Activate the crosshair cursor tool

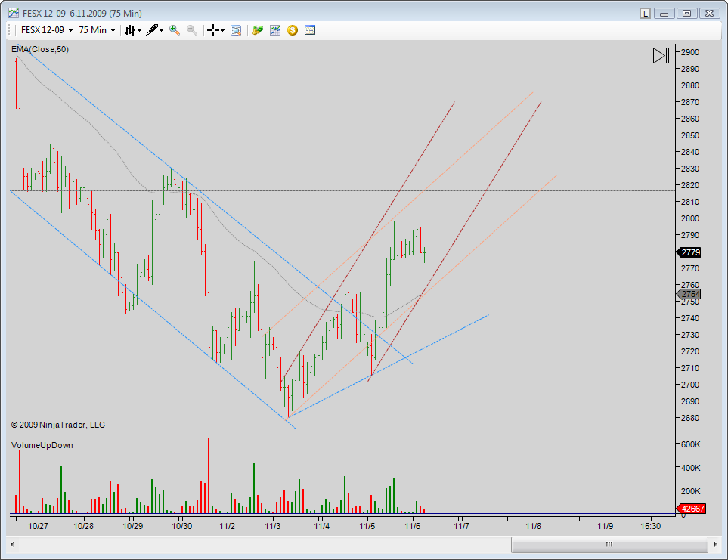pyautogui.click(x=213, y=30)
